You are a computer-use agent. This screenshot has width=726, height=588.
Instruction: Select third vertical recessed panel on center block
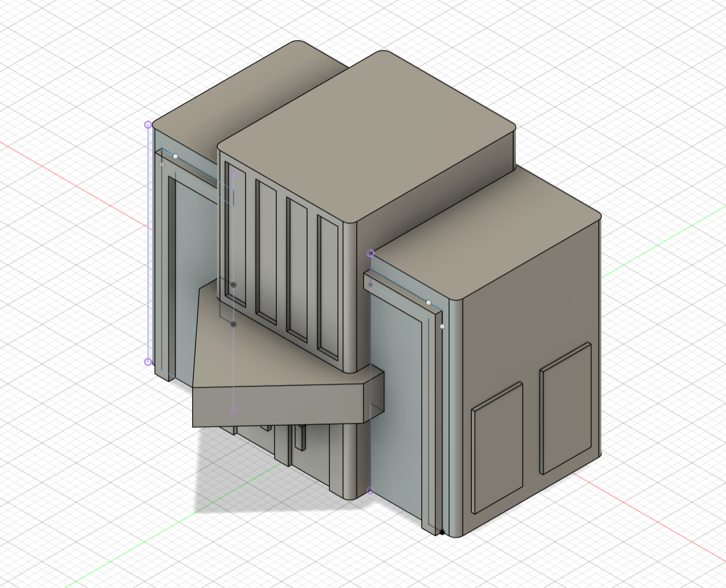297,270
